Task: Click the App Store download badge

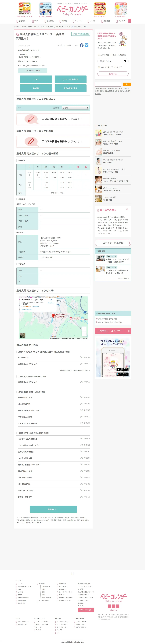Action: click(123, 369)
